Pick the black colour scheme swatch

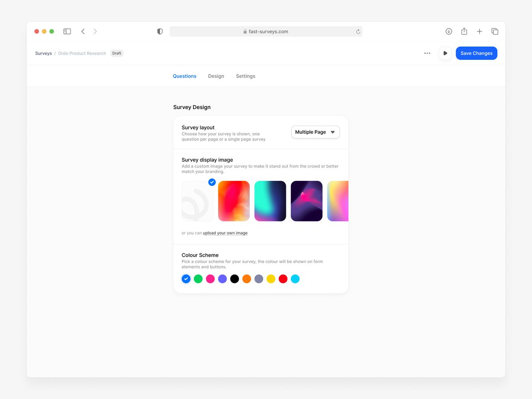(235, 279)
